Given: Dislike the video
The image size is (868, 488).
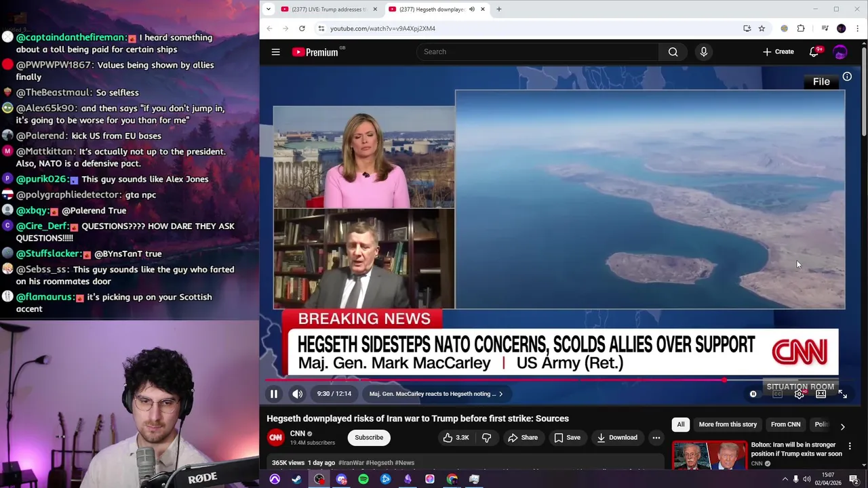Looking at the screenshot, I should pyautogui.click(x=486, y=438).
